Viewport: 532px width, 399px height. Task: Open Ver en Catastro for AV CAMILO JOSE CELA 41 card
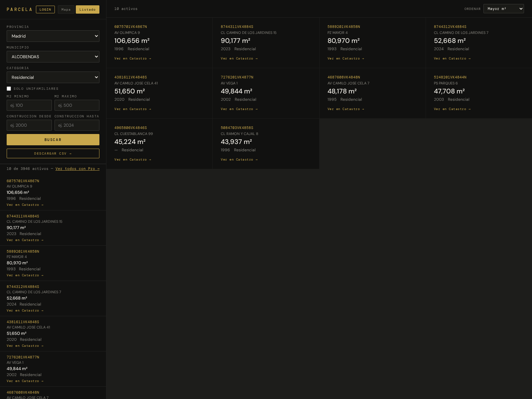(133, 109)
